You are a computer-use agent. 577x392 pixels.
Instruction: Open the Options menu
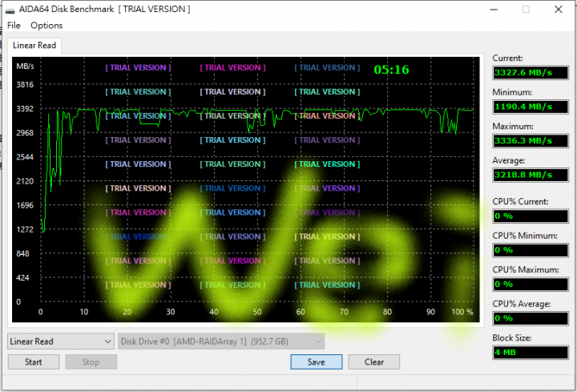[46, 26]
